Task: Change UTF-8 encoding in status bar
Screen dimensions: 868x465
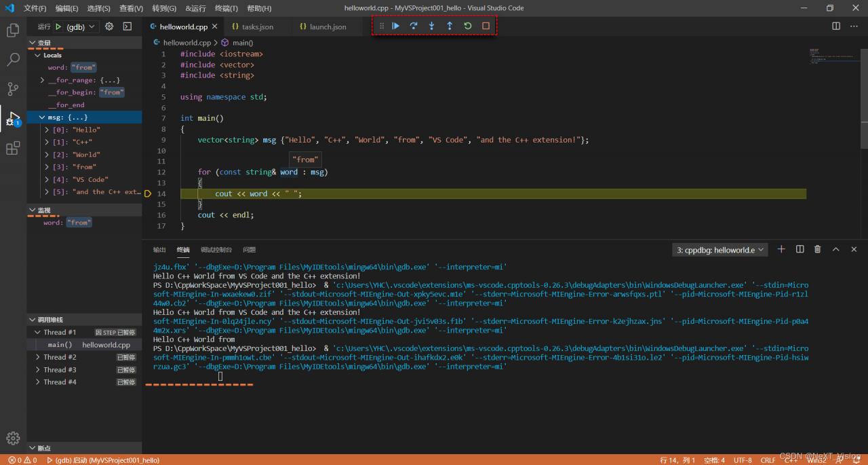Action: (743, 460)
